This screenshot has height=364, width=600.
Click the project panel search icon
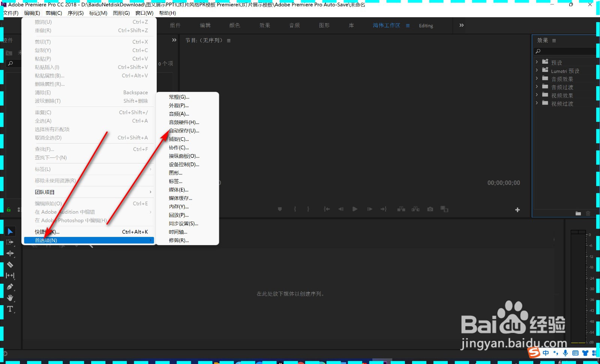pyautogui.click(x=10, y=63)
